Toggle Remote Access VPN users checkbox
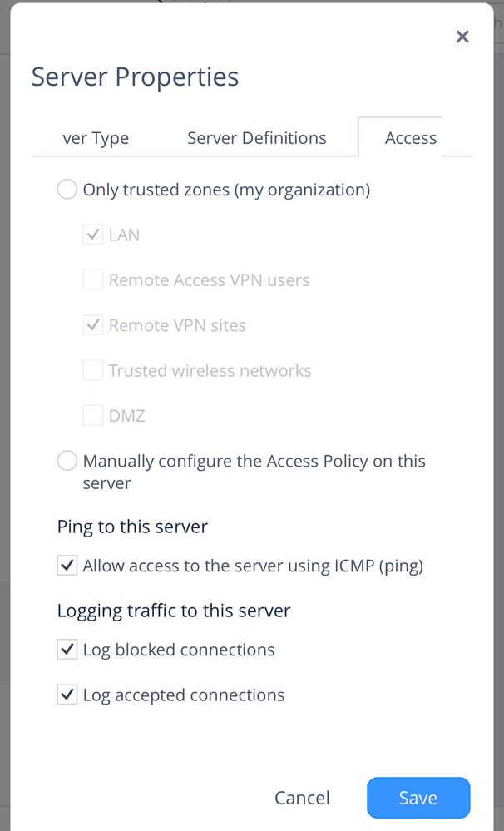 tap(93, 279)
